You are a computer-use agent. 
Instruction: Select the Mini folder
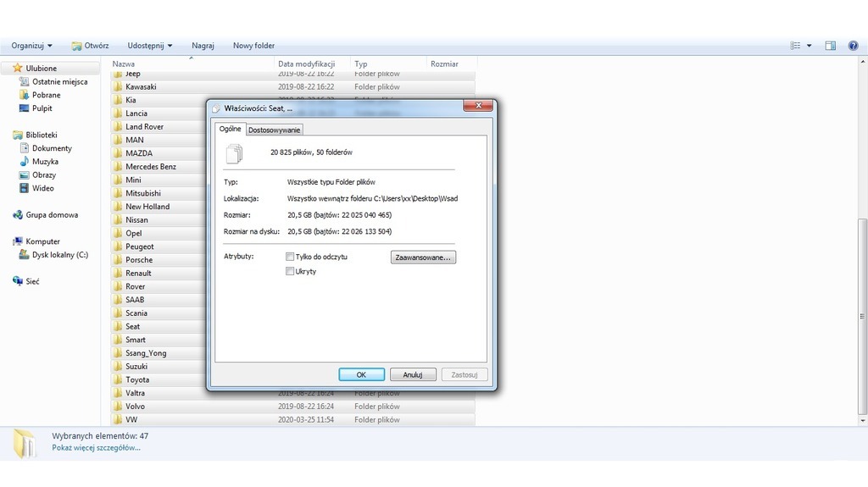click(133, 180)
